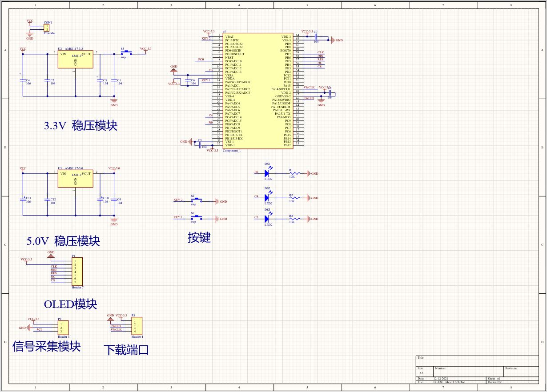This screenshot has height=392, width=547.
Task: Click the PA8/MCO pin label
Action: 283,117
